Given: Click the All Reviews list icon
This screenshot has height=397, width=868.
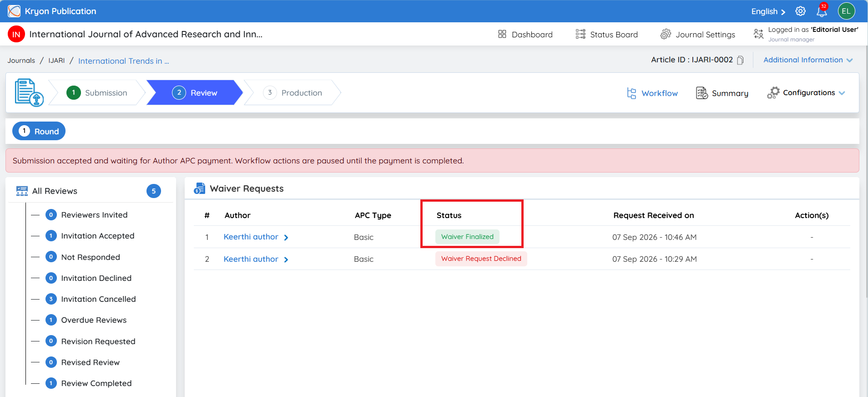Looking at the screenshot, I should pos(22,191).
